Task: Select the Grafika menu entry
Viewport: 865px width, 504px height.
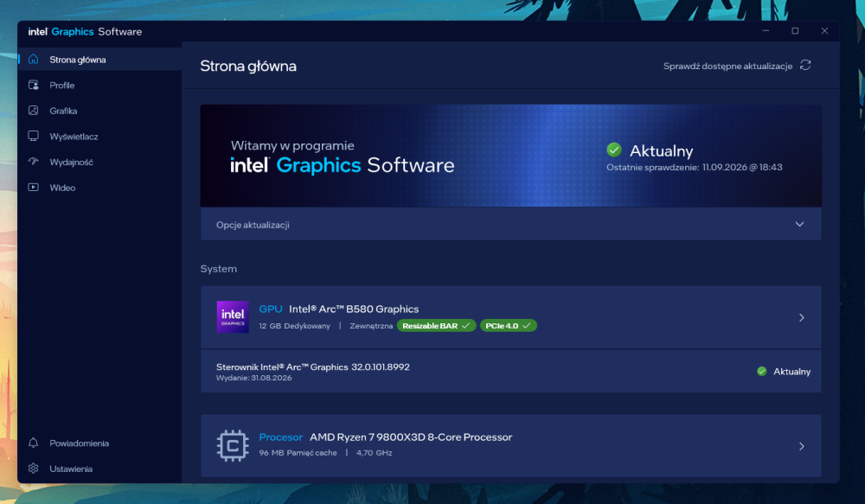Action: tap(99, 111)
